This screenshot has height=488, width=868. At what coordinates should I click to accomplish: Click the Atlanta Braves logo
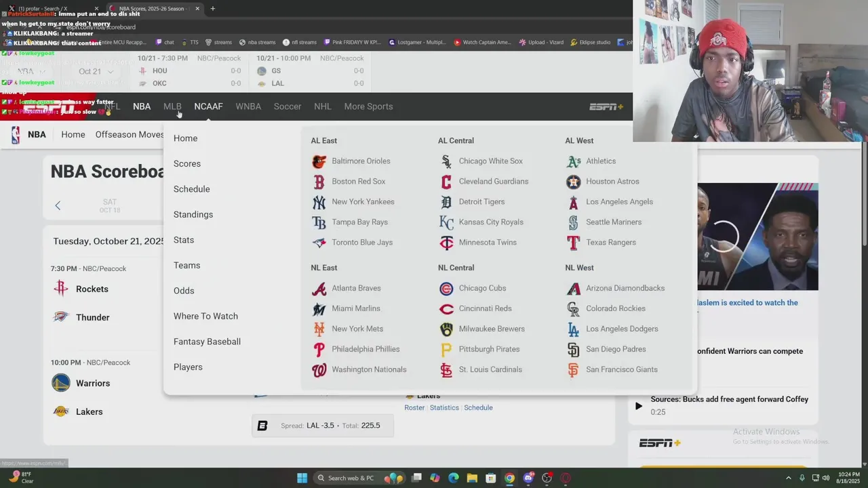point(319,289)
